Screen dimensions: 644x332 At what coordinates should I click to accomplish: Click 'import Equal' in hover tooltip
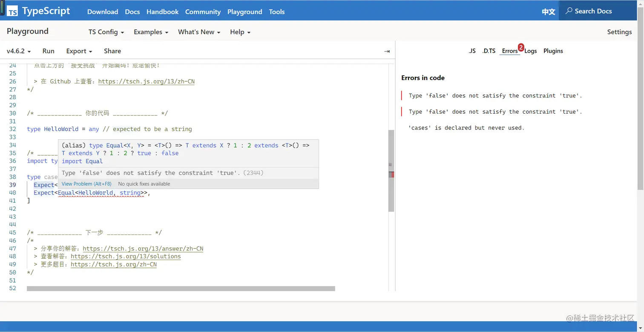tap(82, 161)
